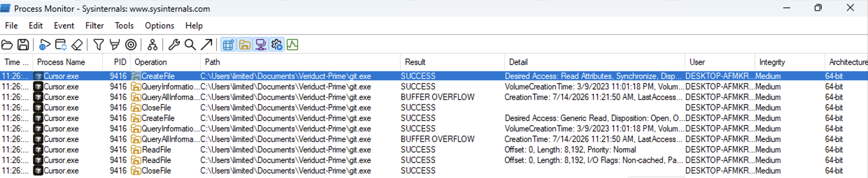The width and height of the screenshot is (868, 178).
Task: Toggle Show Profiling Events icon
Action: 292,45
